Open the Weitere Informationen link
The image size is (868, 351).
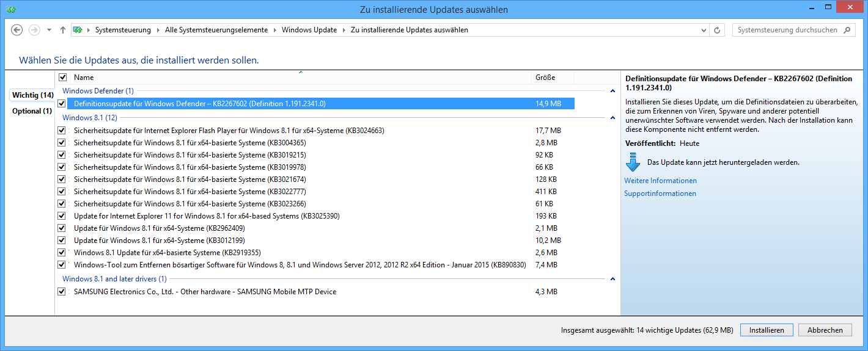click(660, 181)
